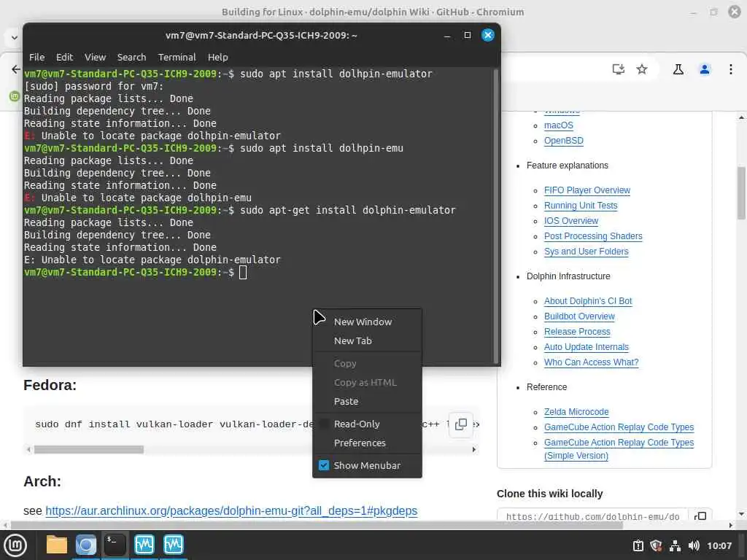Screen dimensions: 747x560
Task: Open the security shield tray icon
Action: [656, 545]
